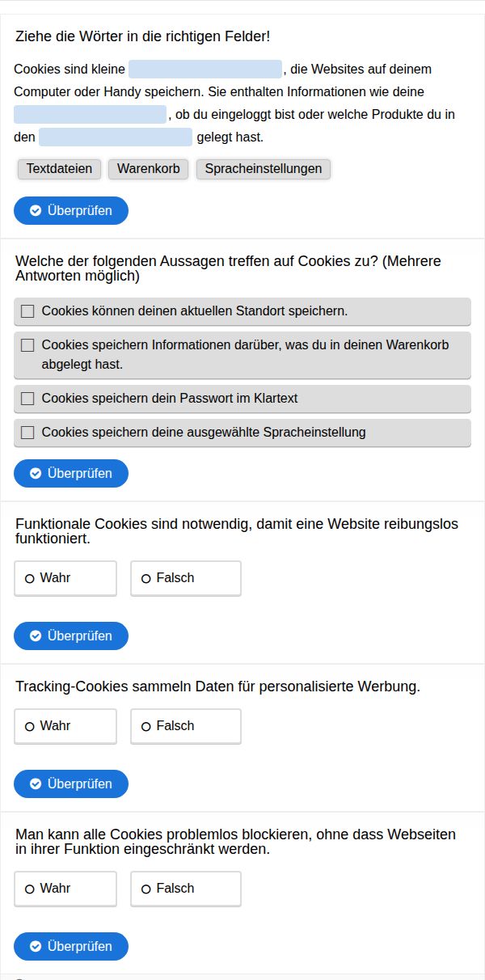The image size is (485, 980).
Task: Click the 'Textdateien' draggable word chip
Action: point(60,169)
